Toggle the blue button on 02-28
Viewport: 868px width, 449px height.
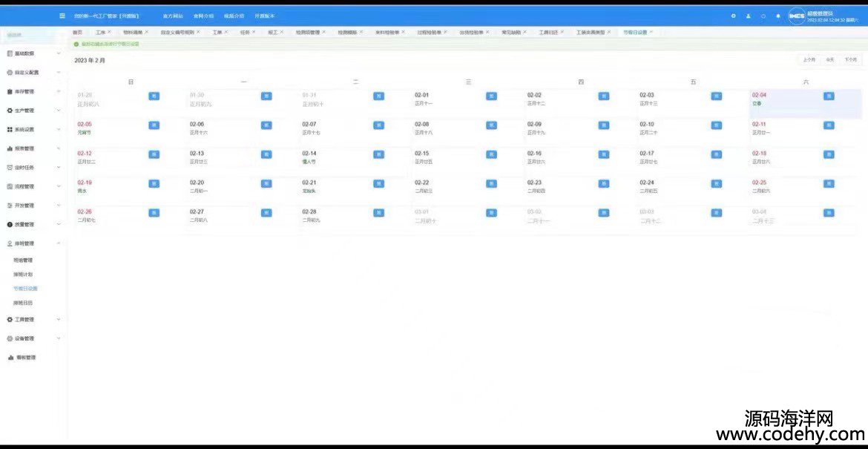coord(378,212)
